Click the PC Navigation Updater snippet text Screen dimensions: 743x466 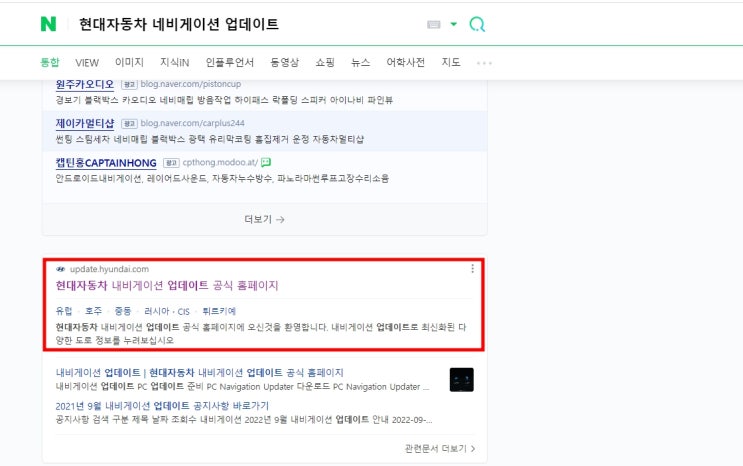point(243,387)
